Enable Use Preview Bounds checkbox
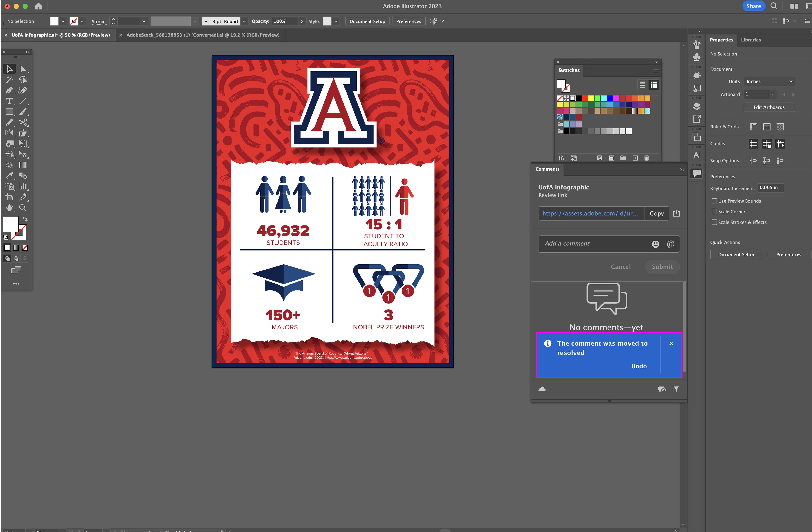812x532 pixels. (714, 201)
